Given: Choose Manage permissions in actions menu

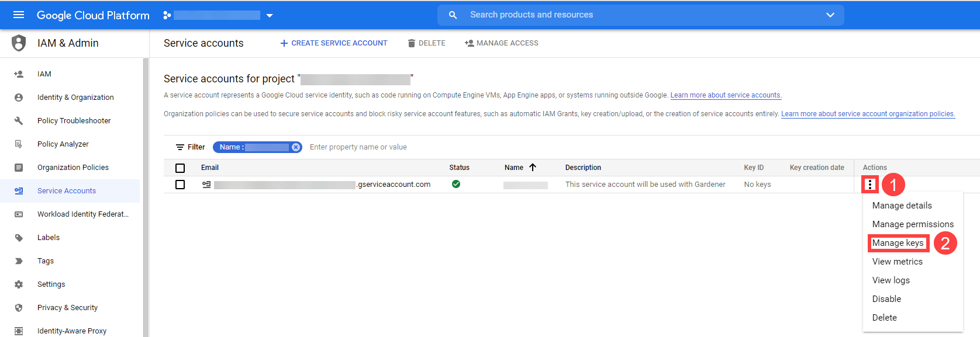Looking at the screenshot, I should (912, 224).
